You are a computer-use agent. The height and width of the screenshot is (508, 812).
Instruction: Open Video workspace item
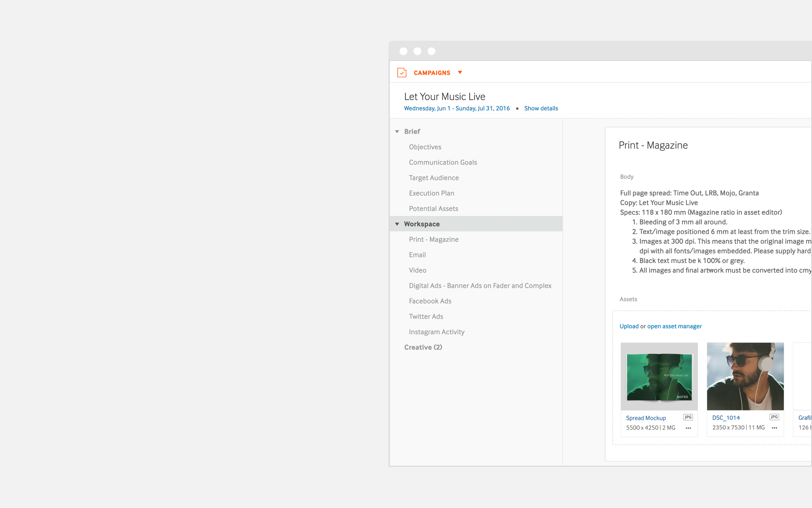pos(418,270)
